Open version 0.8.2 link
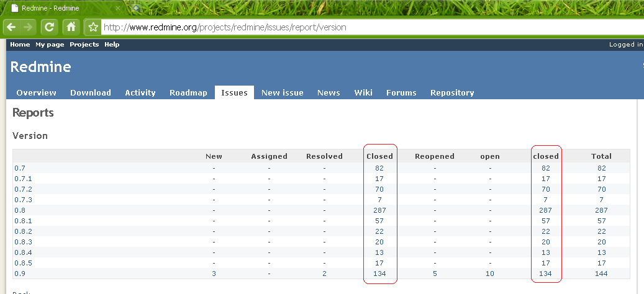 pos(23,232)
